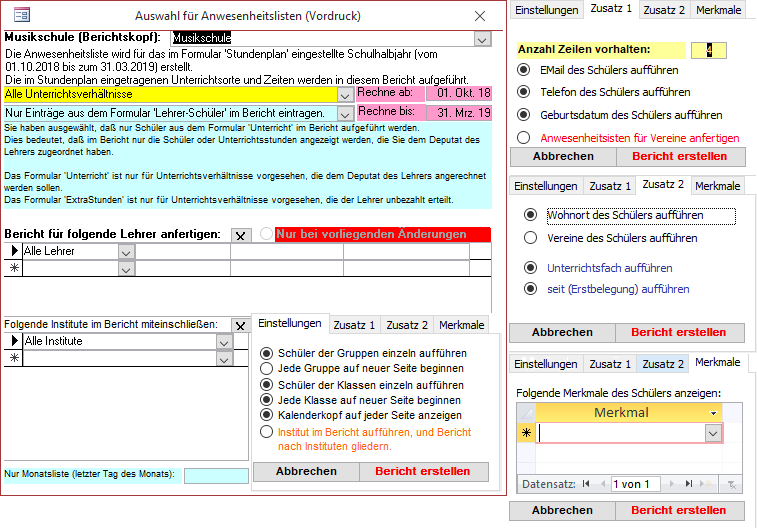Screen dimensions: 757x528
Task: Open the Musikschule report header dropdown
Action: [483, 38]
